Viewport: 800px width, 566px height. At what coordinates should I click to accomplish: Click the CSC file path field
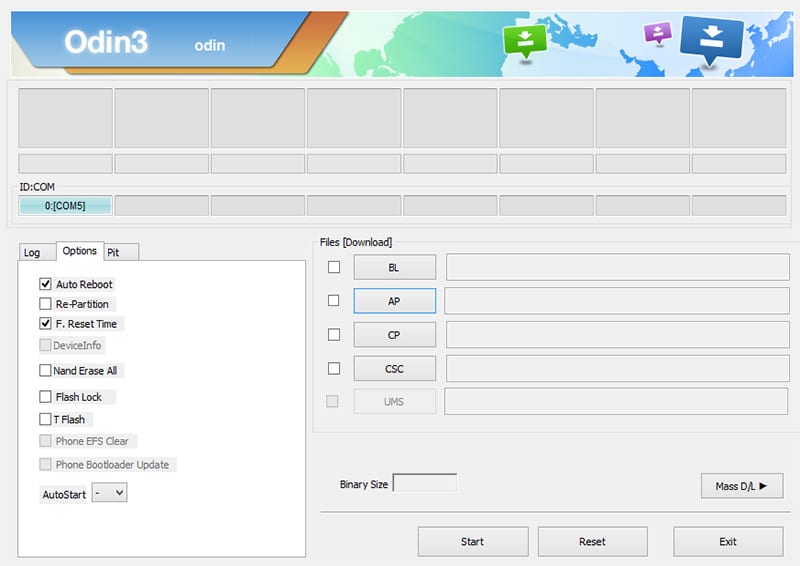pyautogui.click(x=618, y=368)
